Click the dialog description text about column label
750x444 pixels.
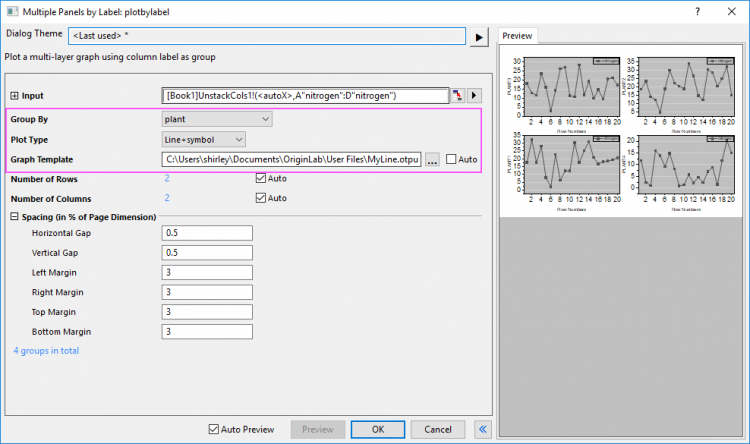point(110,57)
